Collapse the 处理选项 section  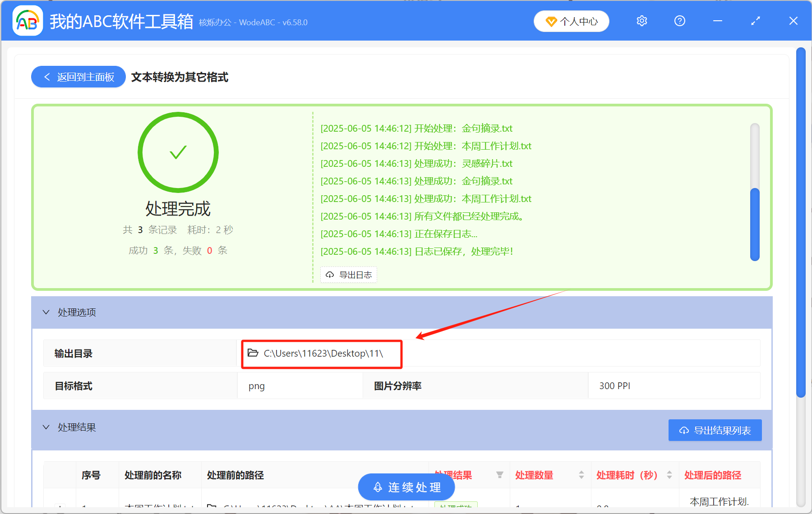46,312
